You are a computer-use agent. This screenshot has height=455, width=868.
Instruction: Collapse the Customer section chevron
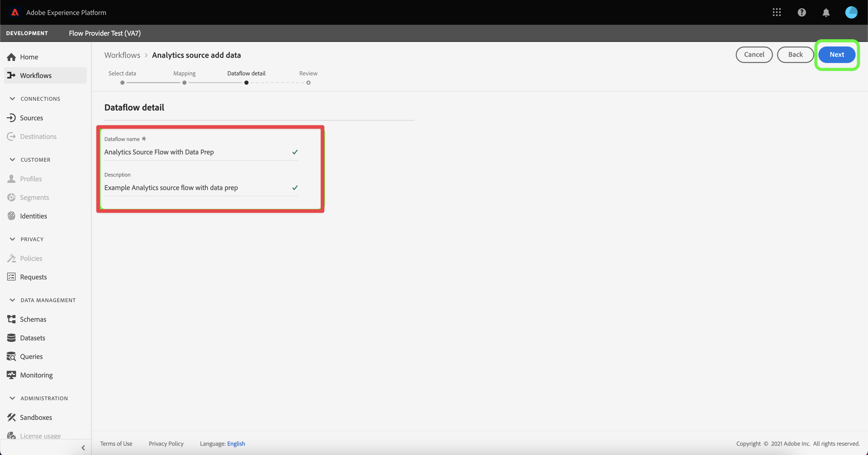tap(12, 160)
